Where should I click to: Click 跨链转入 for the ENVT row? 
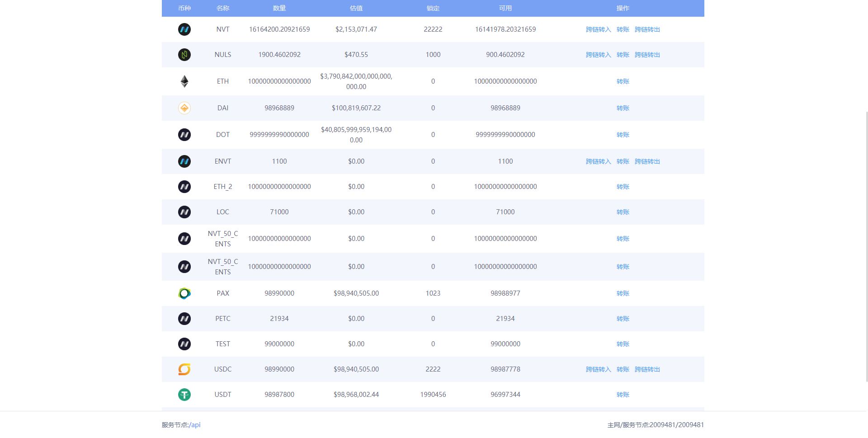click(598, 161)
